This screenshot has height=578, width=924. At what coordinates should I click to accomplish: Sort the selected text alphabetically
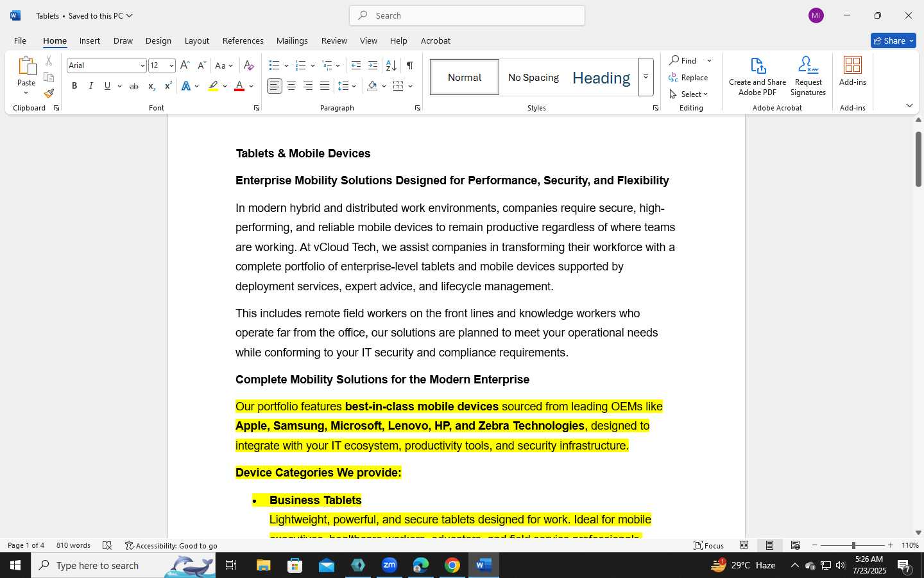(x=391, y=66)
